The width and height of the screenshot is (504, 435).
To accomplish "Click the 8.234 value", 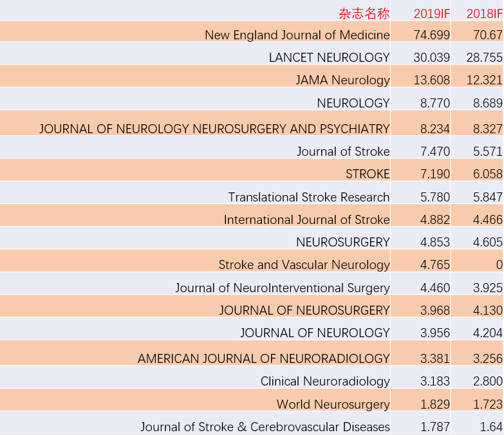I will pos(435,129).
